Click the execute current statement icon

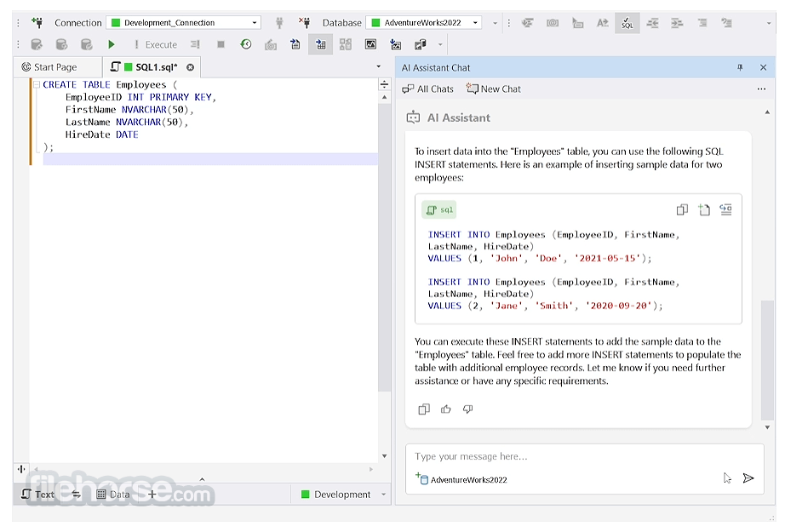pos(195,44)
